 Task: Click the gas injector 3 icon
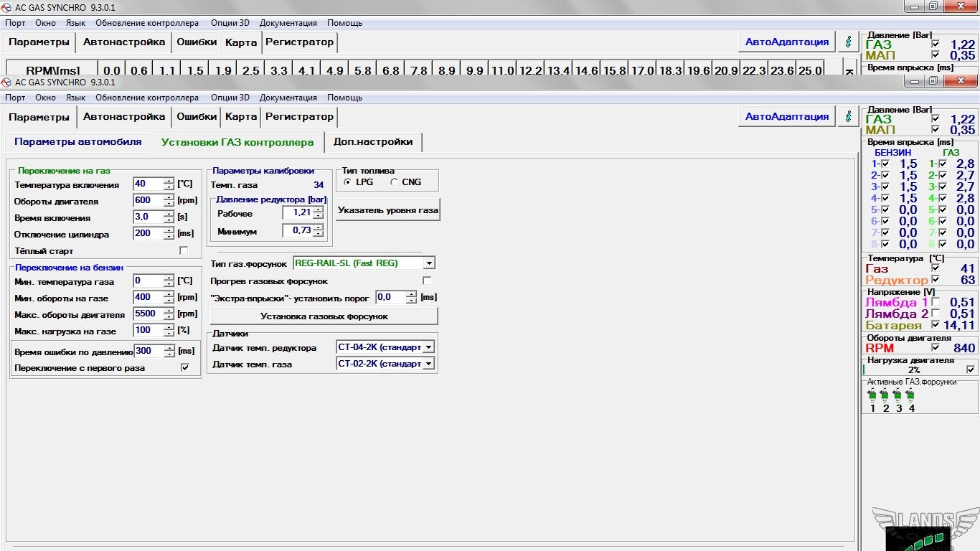[897, 395]
